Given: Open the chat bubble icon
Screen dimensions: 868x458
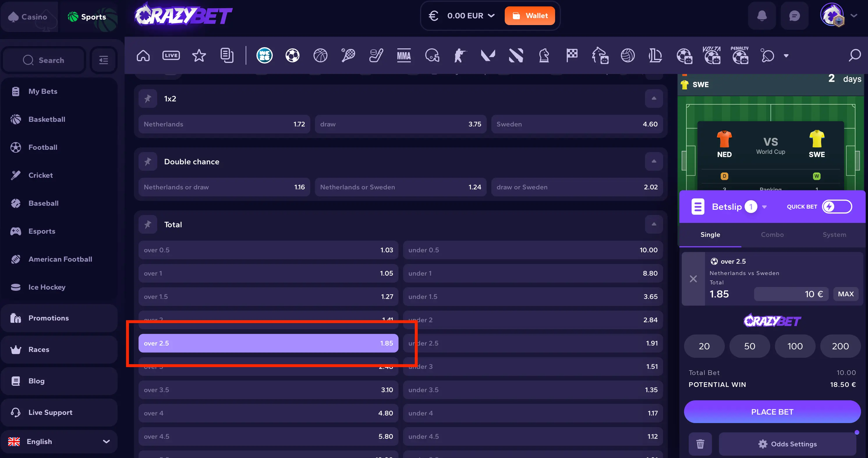Looking at the screenshot, I should pos(794,15).
